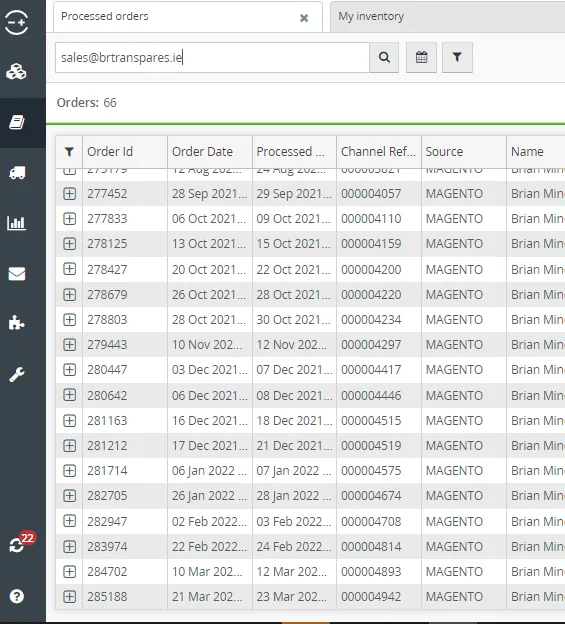Open the email envelope sidebar icon
The width and height of the screenshot is (565, 624).
tap(17, 273)
